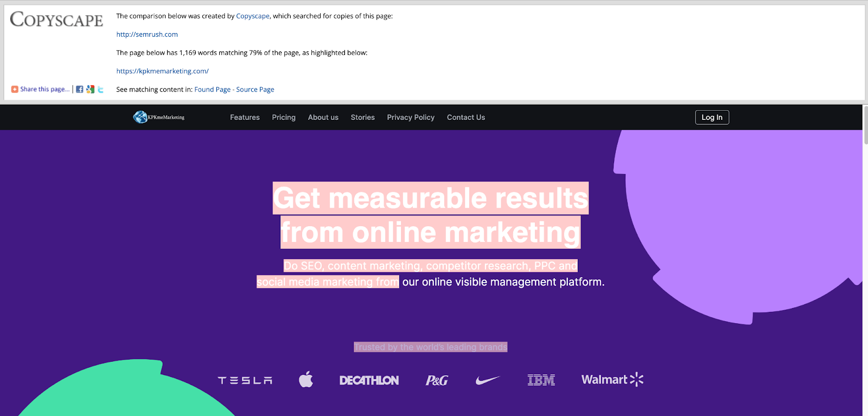Click the Twitter share icon

click(x=100, y=89)
